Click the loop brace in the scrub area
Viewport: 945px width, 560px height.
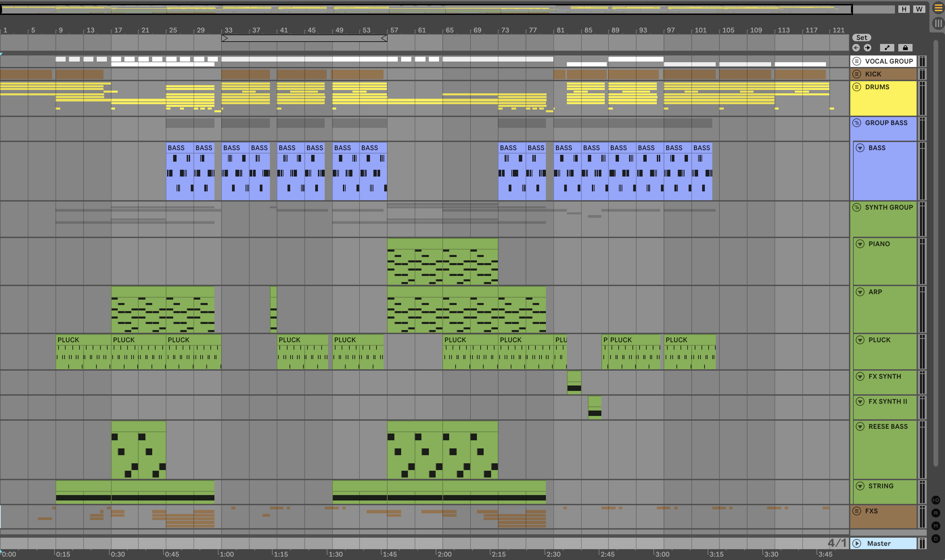(304, 38)
